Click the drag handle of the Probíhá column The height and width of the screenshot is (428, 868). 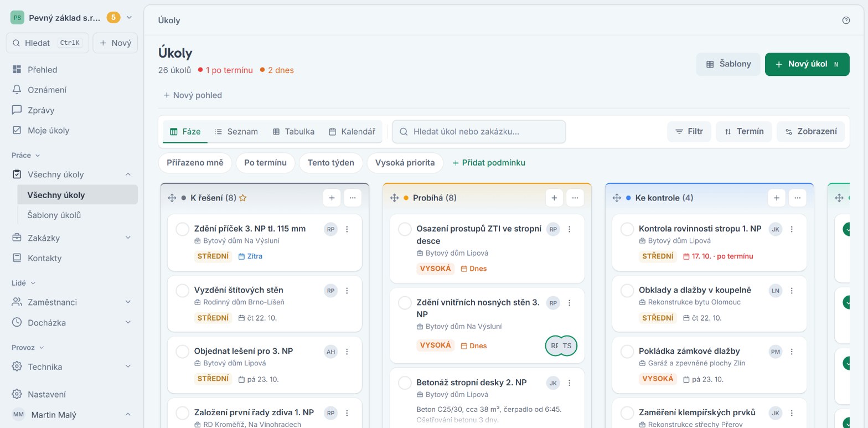[395, 198]
